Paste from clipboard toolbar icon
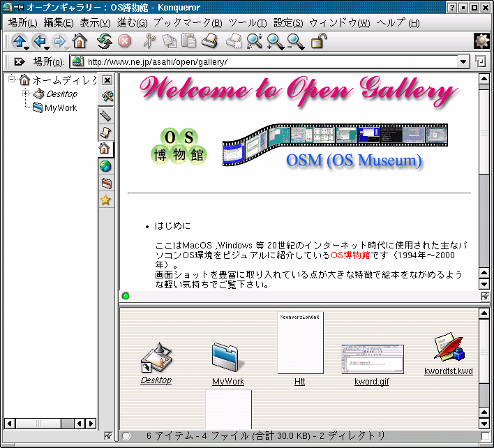This screenshot has height=448, width=494. (189, 41)
